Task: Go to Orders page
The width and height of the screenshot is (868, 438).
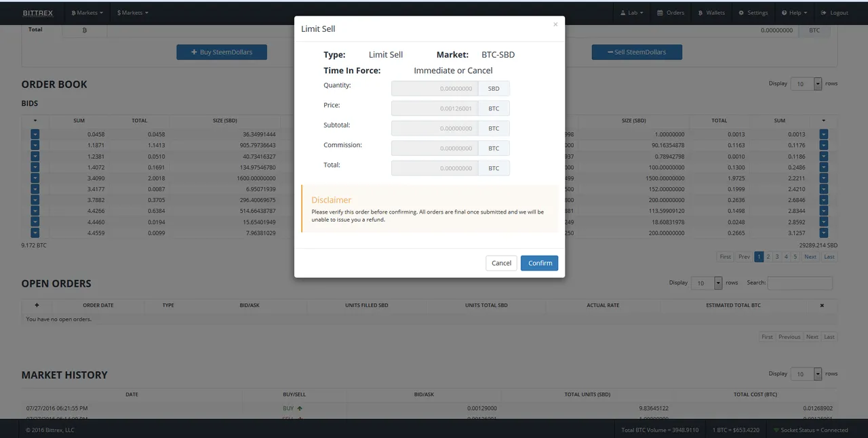Action: click(x=671, y=13)
